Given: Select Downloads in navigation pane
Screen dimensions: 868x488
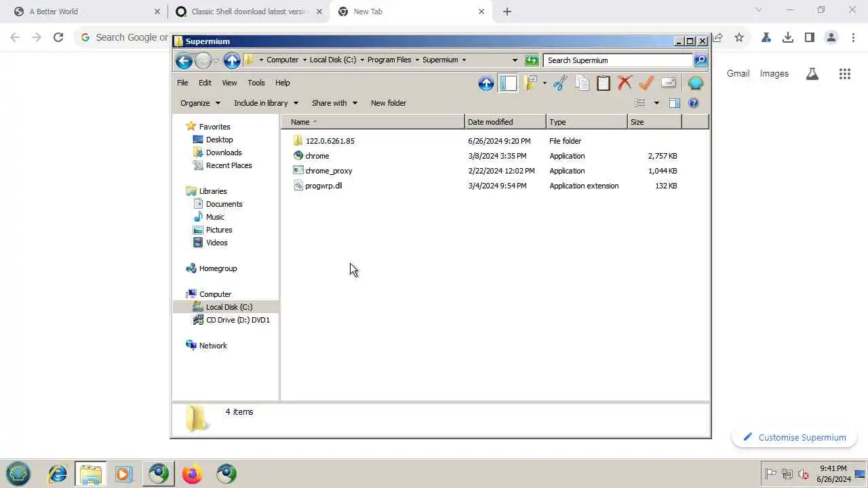Looking at the screenshot, I should (x=217, y=152).
